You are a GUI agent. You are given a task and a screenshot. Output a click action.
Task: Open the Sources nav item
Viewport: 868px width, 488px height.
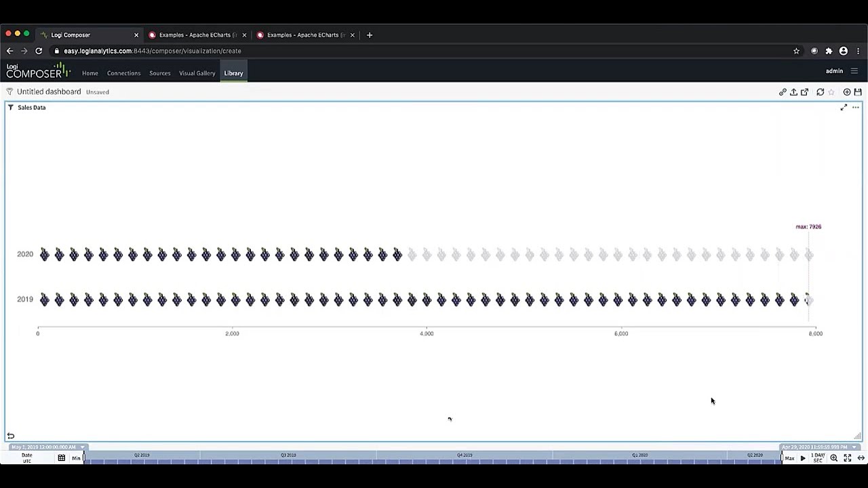tap(160, 73)
